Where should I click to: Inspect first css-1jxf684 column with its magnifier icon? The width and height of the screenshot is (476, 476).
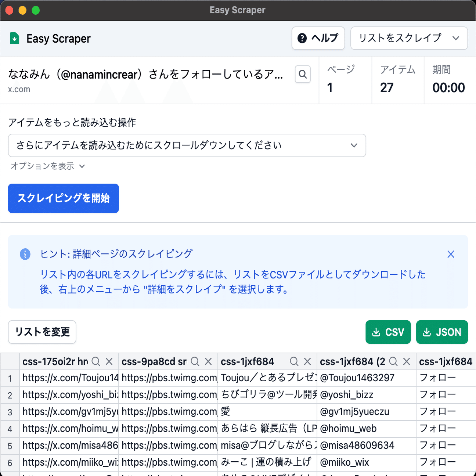[294, 361]
